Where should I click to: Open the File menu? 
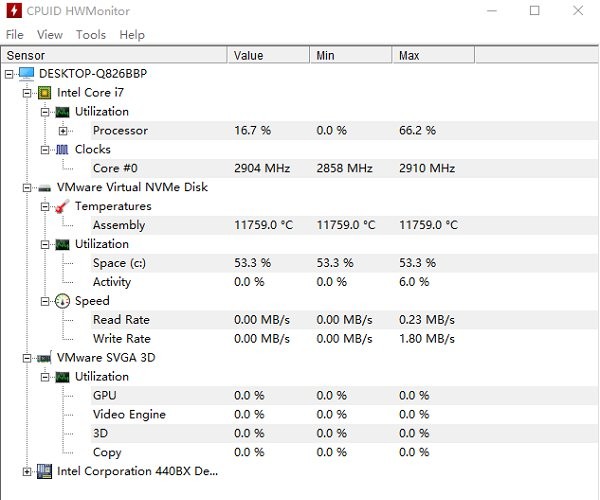coord(14,34)
